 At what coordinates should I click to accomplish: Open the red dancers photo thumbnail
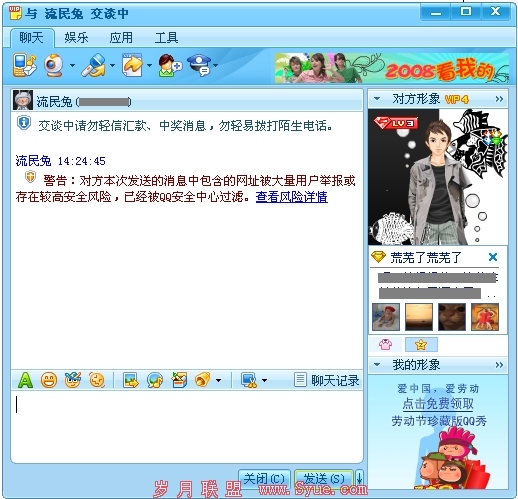tap(485, 317)
